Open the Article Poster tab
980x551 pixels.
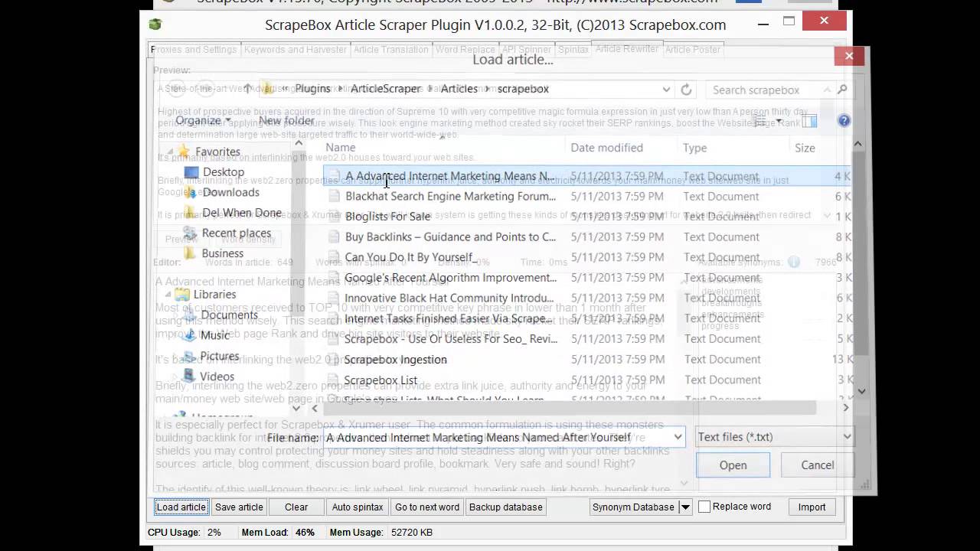pos(693,50)
